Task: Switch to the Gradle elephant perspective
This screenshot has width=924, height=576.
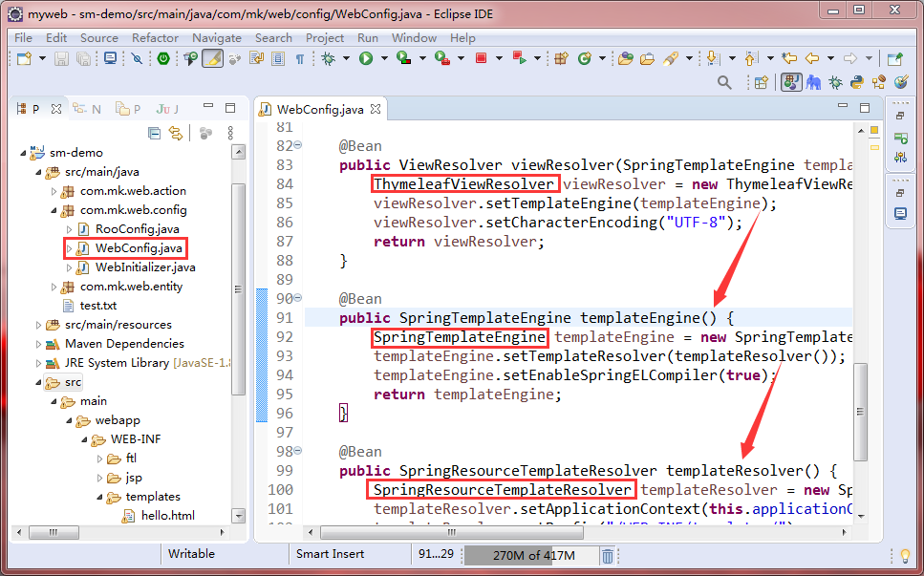Action: [x=814, y=82]
